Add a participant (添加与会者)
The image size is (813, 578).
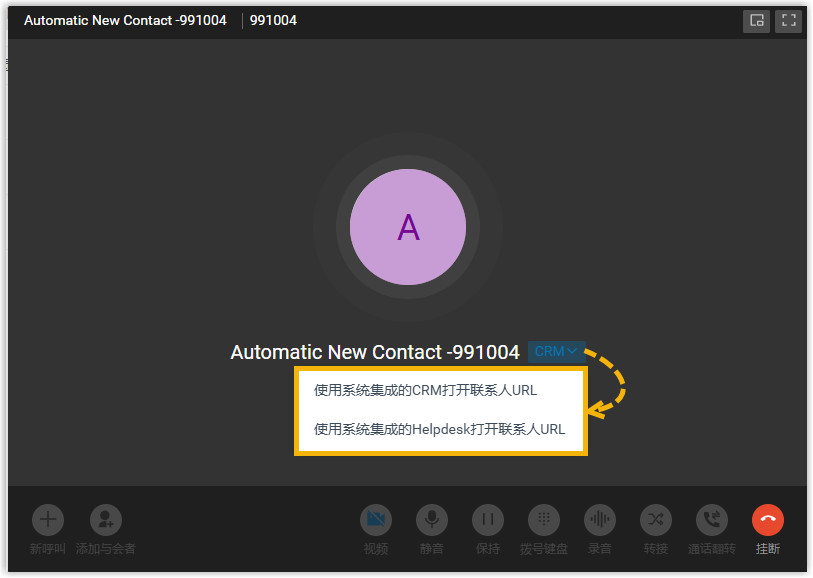(x=105, y=520)
